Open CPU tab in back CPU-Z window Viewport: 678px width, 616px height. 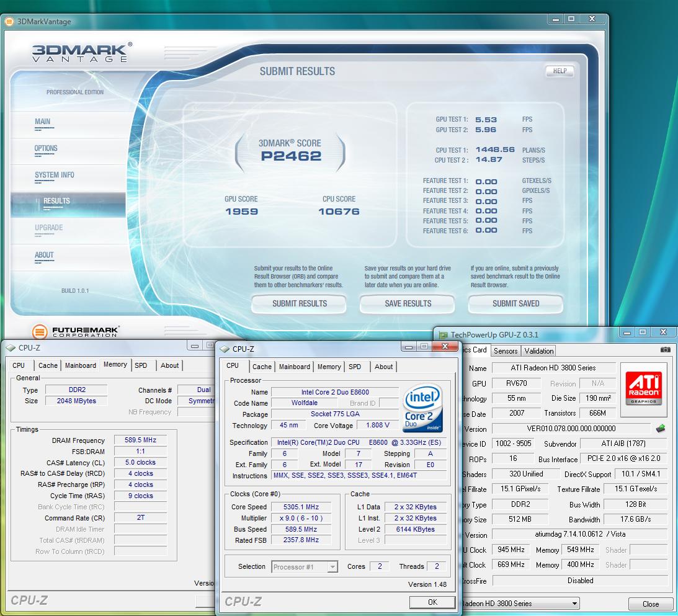(x=19, y=365)
